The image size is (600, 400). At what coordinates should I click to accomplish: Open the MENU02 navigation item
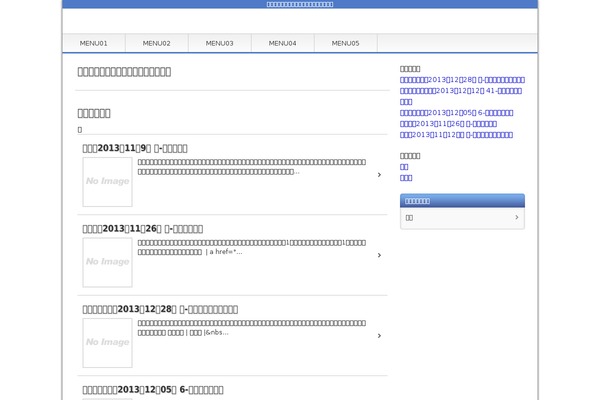coord(157,43)
